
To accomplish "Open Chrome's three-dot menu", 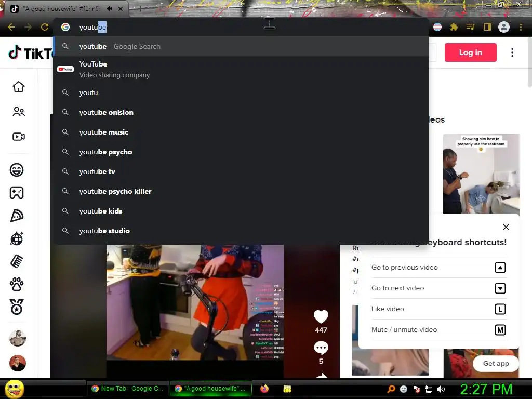I will point(521,27).
